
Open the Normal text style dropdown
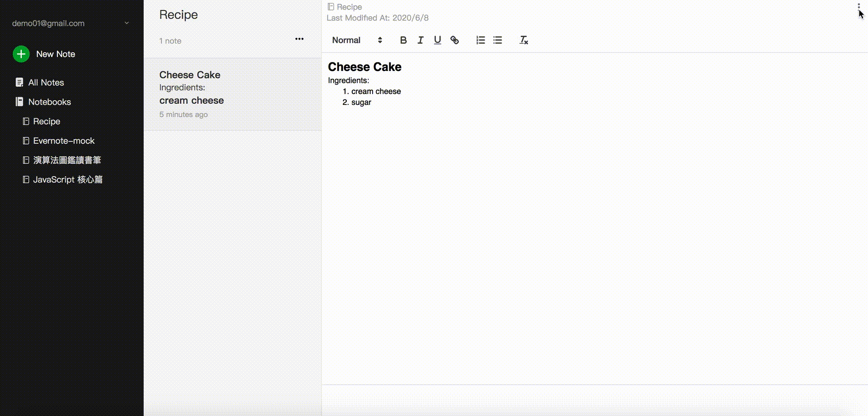point(357,40)
